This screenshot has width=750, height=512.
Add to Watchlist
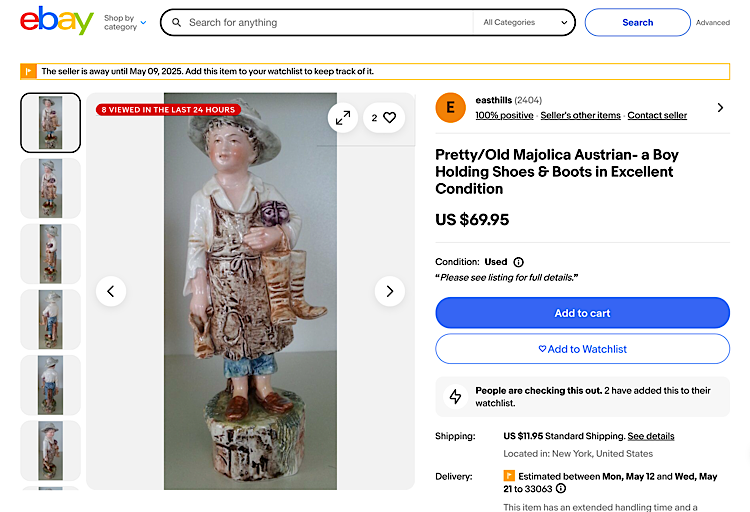tap(582, 349)
